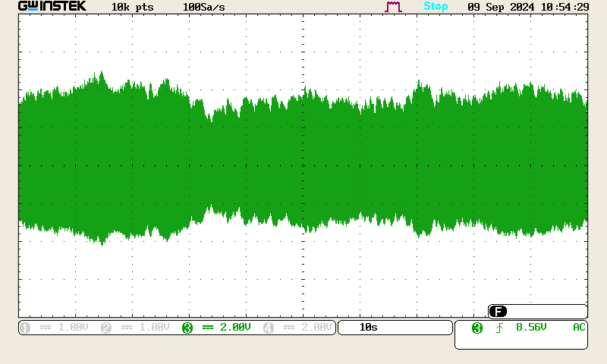Select the channel 1 indicator
The width and height of the screenshot is (607, 364).
[25, 328]
